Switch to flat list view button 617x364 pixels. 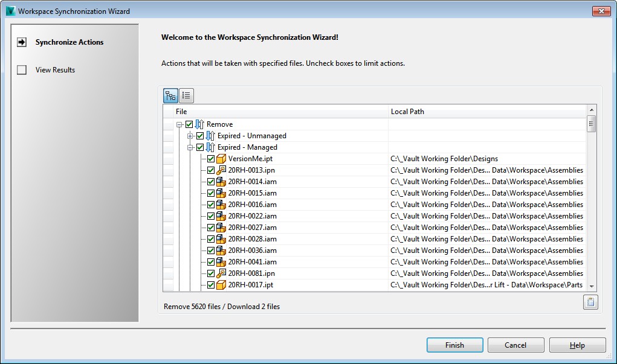click(186, 95)
